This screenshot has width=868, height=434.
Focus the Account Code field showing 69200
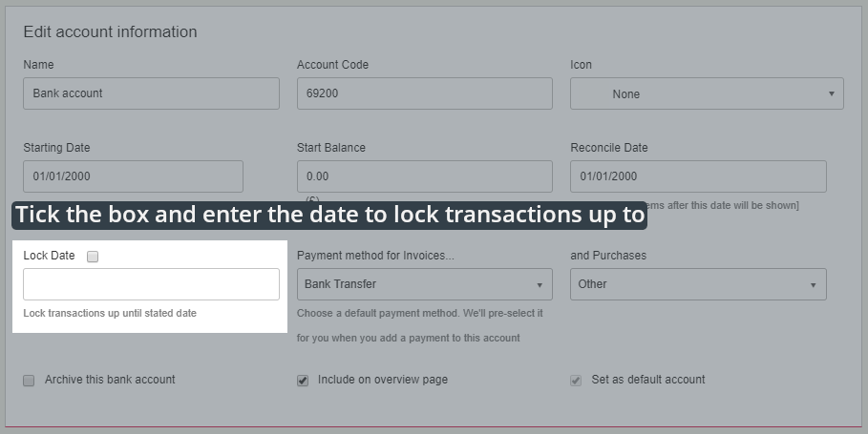click(424, 93)
